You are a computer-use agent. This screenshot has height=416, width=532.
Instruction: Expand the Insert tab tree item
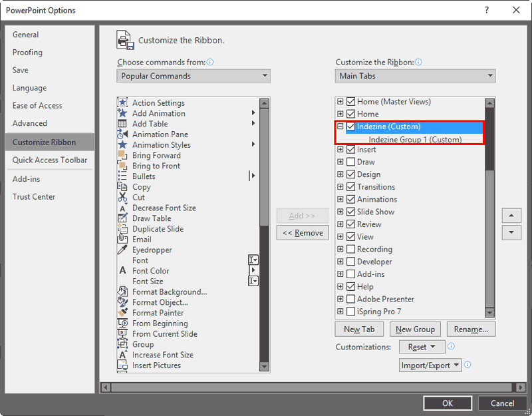tap(340, 150)
